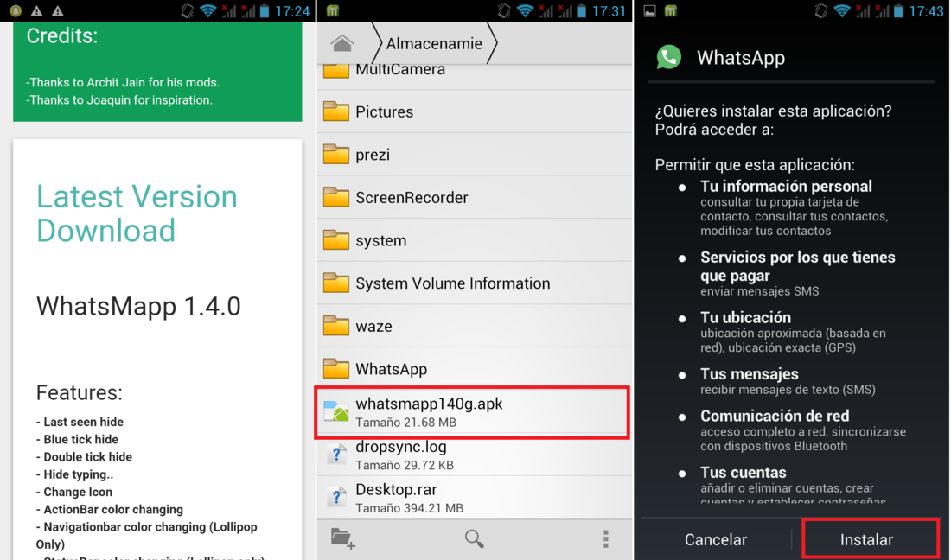Select 'Tus mensajes' permission

pos(749,374)
